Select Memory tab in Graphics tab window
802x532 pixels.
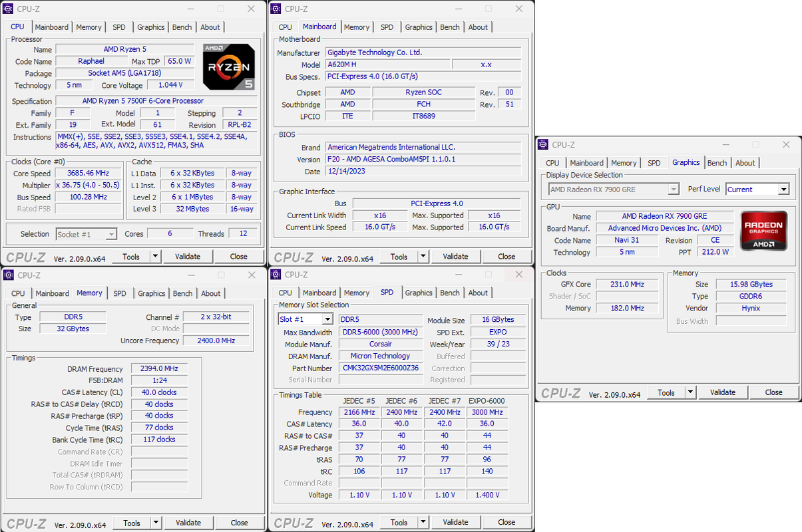624,163
